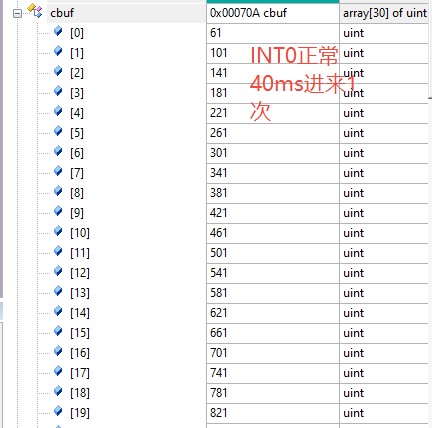Click the 0x00070A cbuf address value cell
The image size is (432, 428).
point(273,13)
